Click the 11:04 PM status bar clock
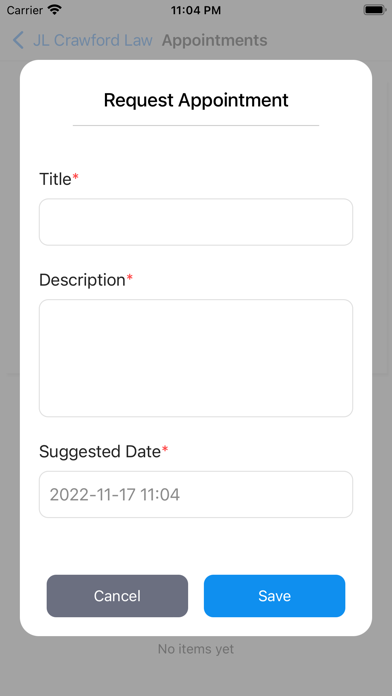The height and width of the screenshot is (696, 392). point(196,10)
